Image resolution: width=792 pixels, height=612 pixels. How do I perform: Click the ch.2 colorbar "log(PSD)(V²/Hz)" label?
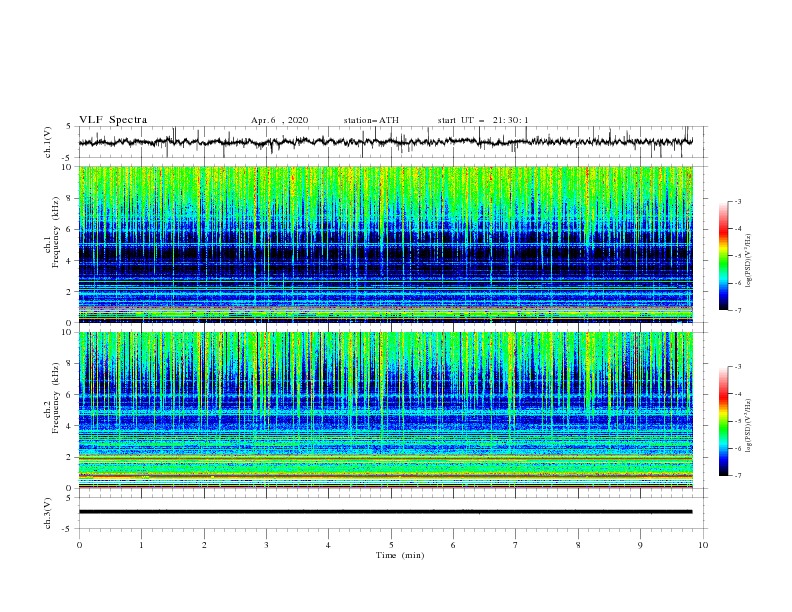748,426
